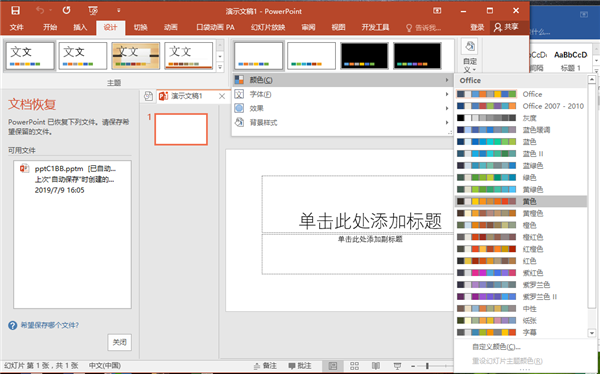Open the 背景样式 Background Styles submenu
600x374 pixels.
(x=342, y=122)
